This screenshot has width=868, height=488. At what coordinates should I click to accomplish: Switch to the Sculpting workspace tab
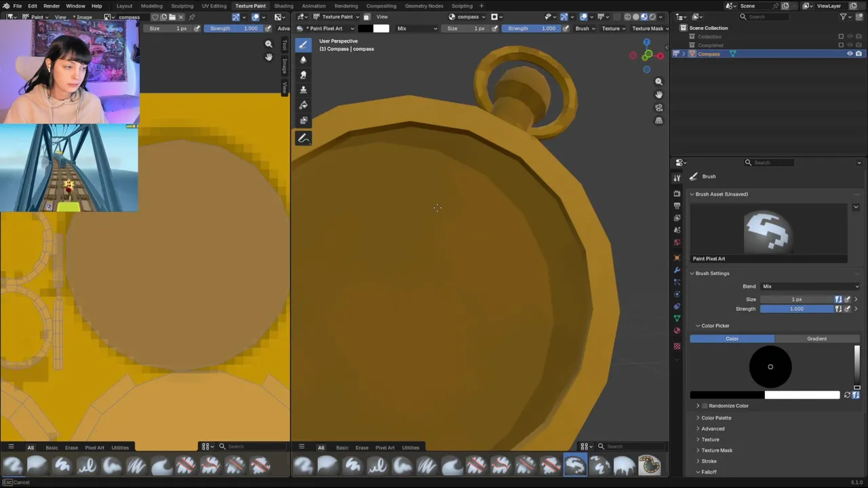coord(182,5)
